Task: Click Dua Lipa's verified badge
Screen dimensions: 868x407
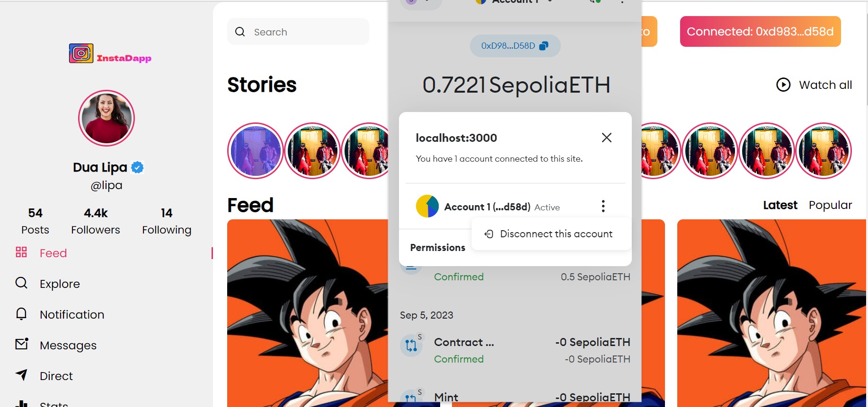Action: point(137,167)
